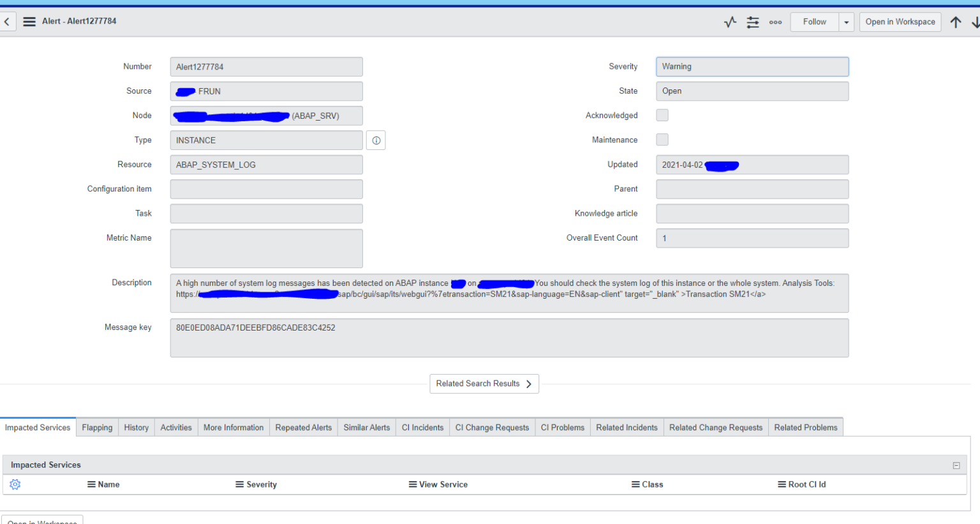
Task: Open the info icon beside Type field
Action: click(376, 140)
